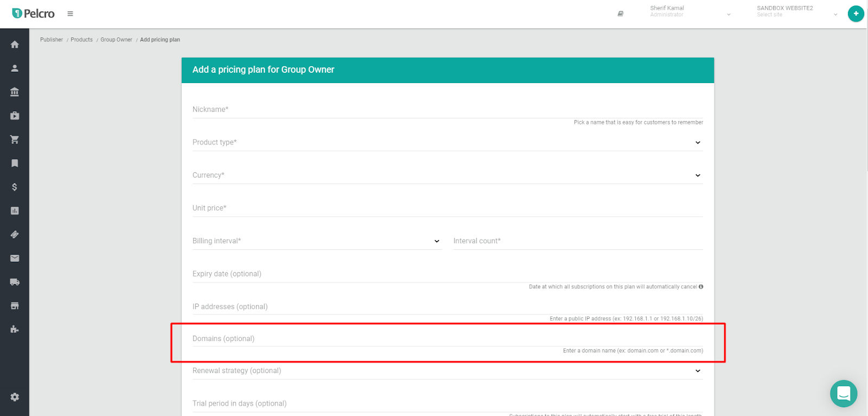This screenshot has height=416, width=868.
Task: Open the home dashboard sidebar icon
Action: 15,45
